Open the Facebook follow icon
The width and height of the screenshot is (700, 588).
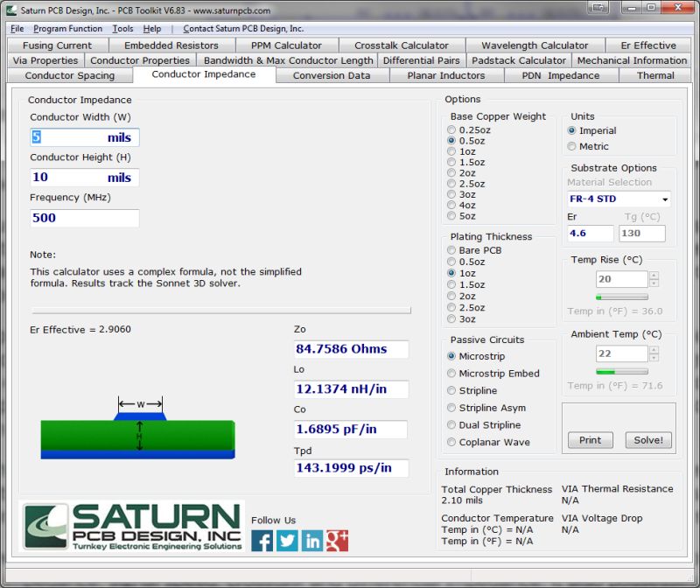click(x=262, y=541)
